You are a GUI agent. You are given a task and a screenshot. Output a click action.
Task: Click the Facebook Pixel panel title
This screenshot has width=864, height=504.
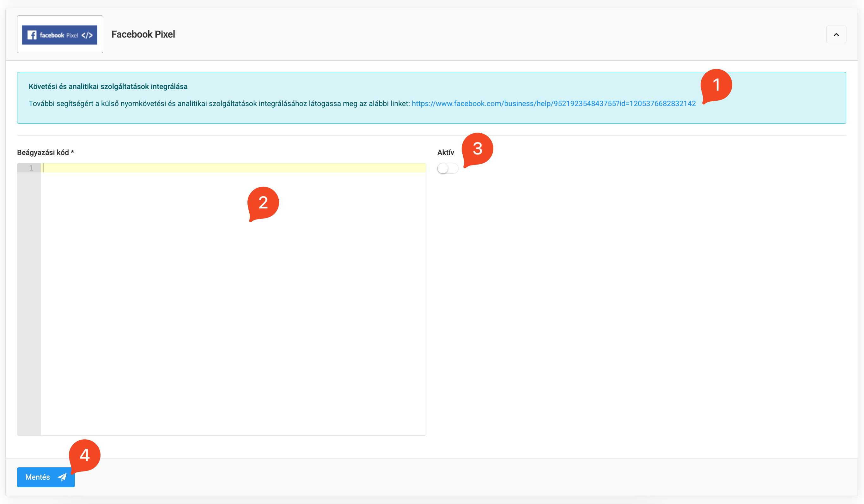click(143, 34)
